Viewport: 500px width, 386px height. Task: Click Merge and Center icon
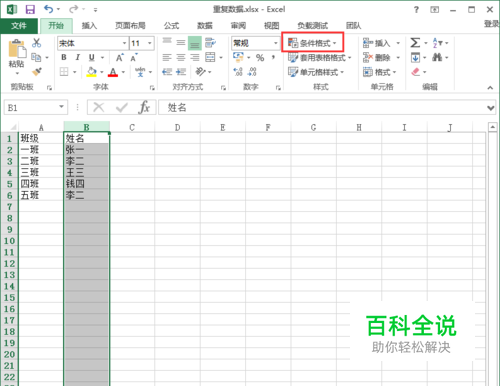point(210,57)
